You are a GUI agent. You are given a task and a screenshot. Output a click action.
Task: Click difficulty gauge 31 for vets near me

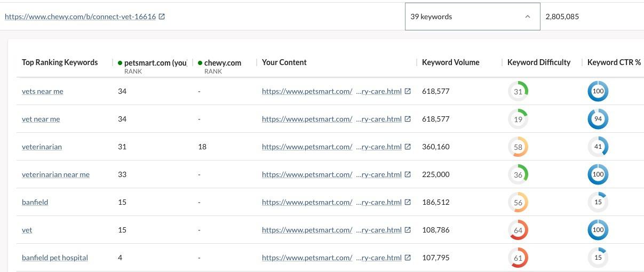point(518,91)
